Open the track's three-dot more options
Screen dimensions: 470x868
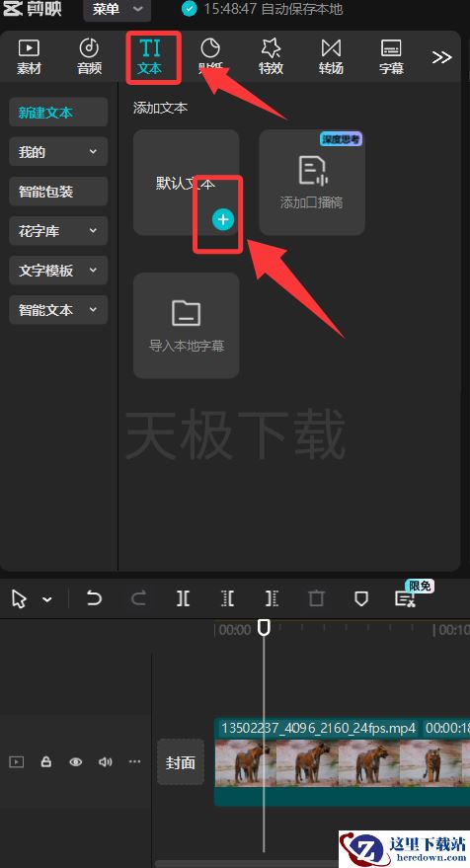coord(134,761)
